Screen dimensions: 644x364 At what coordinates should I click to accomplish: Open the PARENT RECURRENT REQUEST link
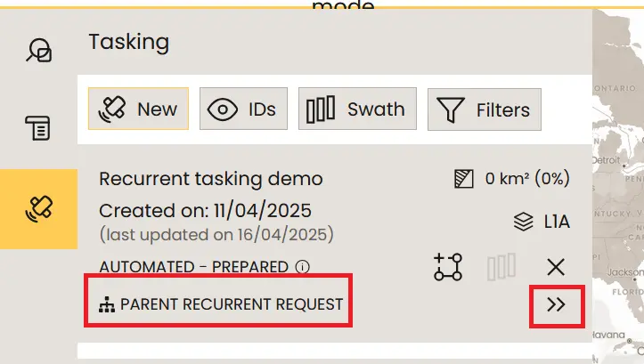[x=231, y=304]
